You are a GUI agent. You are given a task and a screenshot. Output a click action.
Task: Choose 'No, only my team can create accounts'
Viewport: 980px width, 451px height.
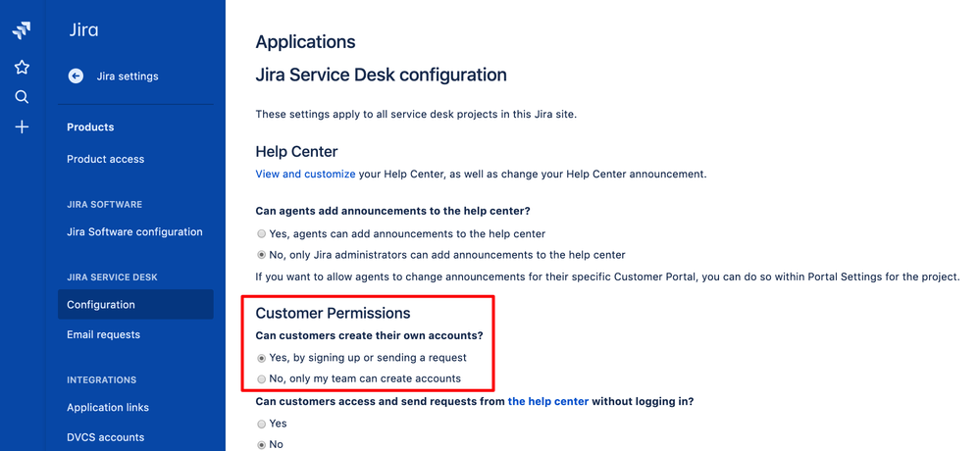pyautogui.click(x=261, y=378)
